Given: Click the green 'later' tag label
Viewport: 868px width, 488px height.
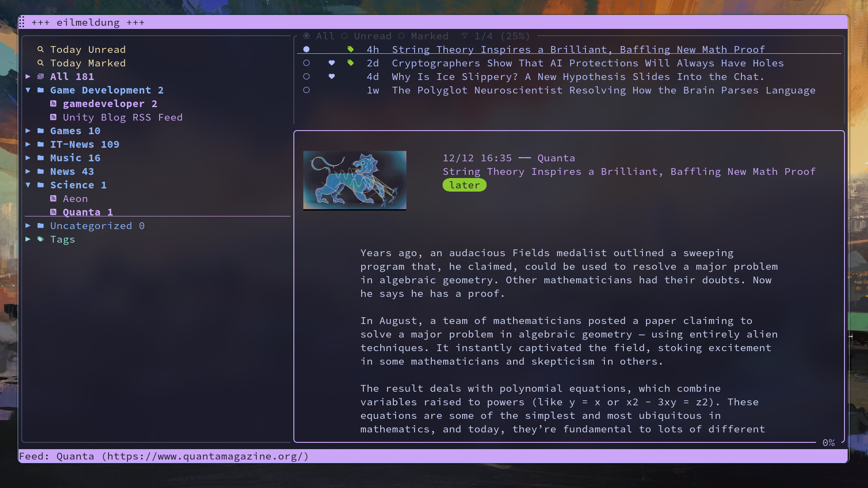Looking at the screenshot, I should click(x=464, y=185).
